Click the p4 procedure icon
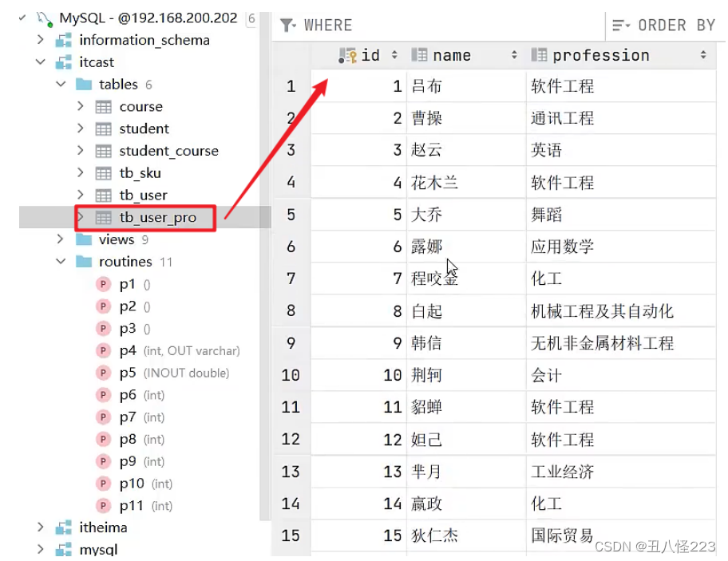The image size is (728, 561). pyautogui.click(x=104, y=351)
